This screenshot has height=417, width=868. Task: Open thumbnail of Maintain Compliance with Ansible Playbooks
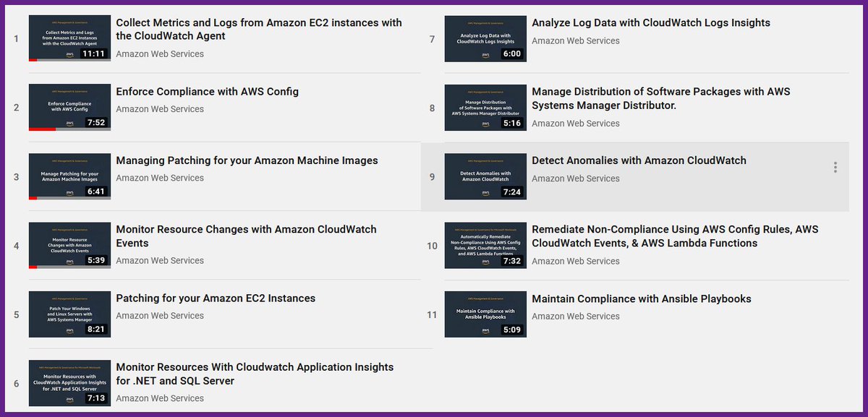[x=485, y=314]
